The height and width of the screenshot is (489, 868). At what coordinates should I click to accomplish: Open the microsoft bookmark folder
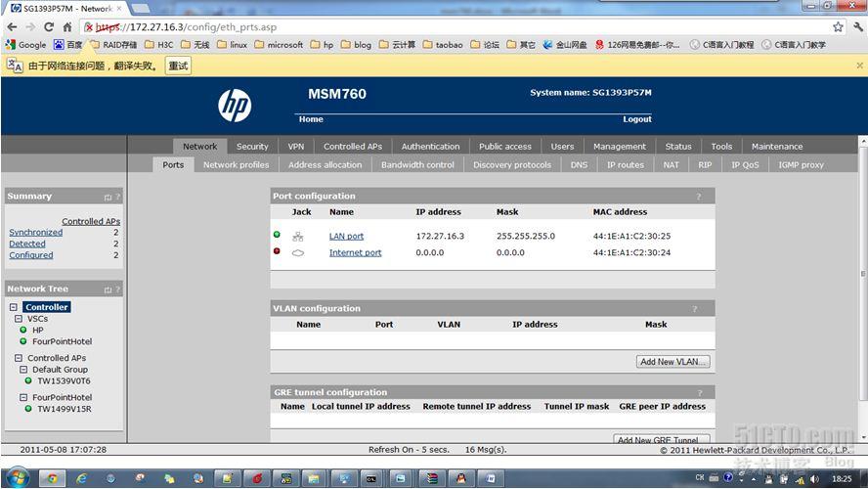(279, 45)
